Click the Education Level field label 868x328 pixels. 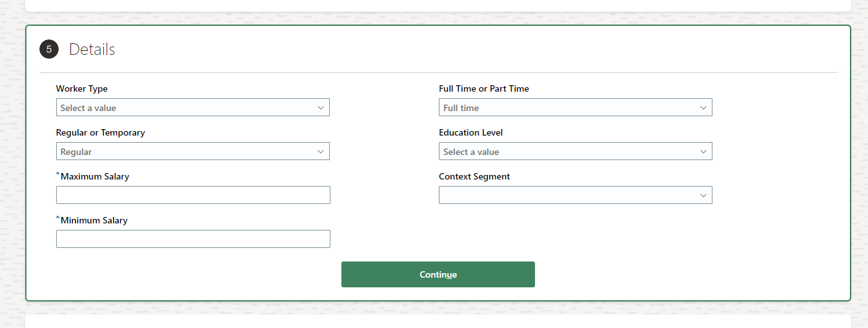[x=471, y=132]
